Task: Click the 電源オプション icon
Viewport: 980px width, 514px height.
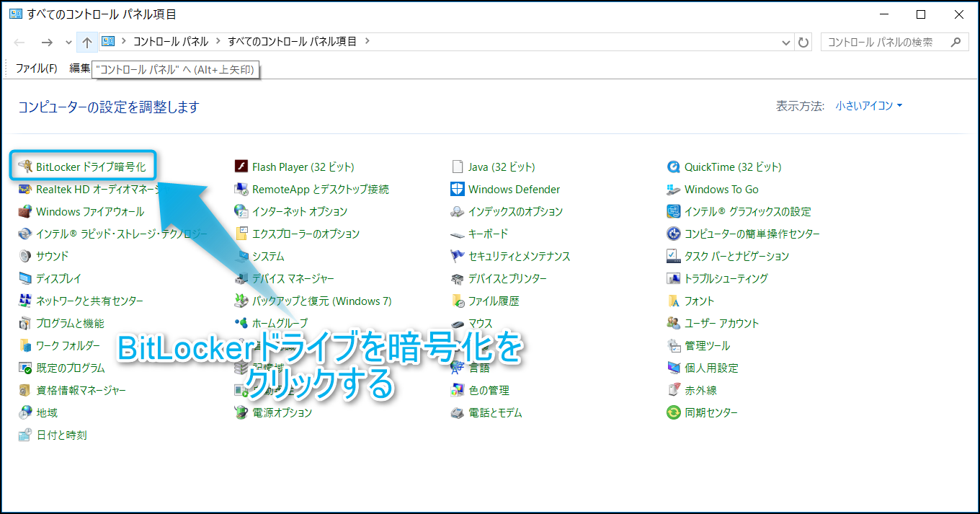Action: tap(241, 413)
